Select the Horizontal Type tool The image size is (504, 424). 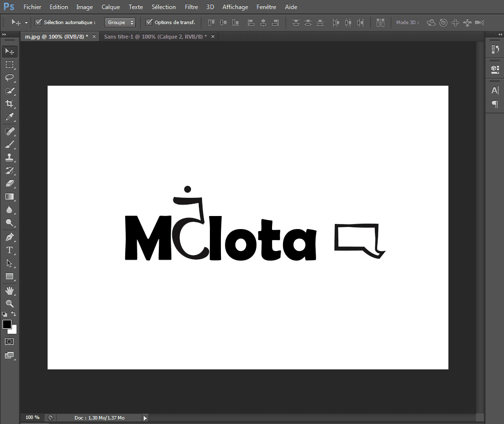pos(10,250)
